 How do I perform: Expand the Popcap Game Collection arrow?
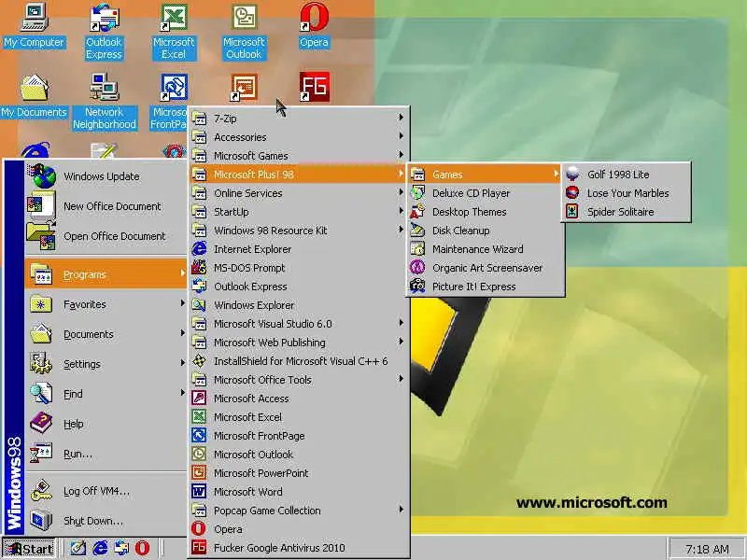(402, 510)
